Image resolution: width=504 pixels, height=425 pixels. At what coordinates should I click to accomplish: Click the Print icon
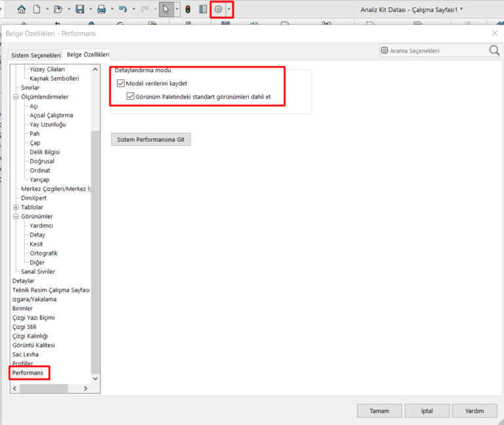101,9
